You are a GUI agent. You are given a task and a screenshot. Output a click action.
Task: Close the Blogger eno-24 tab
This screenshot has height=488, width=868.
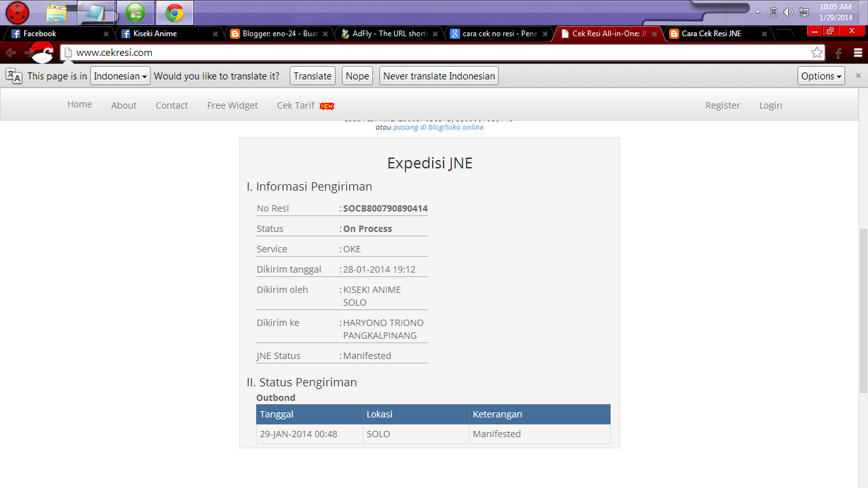[325, 34]
